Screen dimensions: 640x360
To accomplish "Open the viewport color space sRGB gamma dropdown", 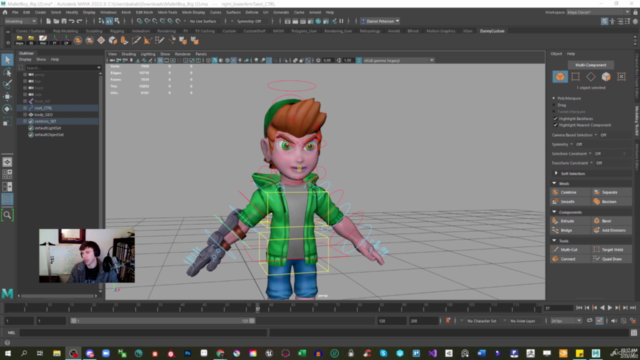I will click(398, 60).
